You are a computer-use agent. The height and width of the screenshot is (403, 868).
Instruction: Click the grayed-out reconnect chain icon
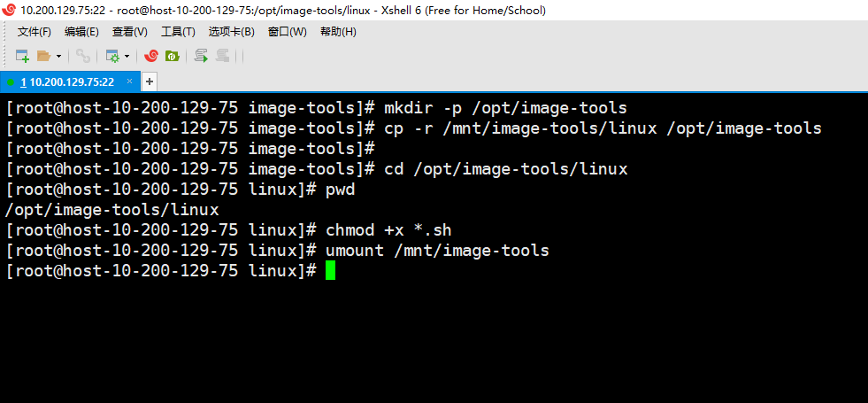83,56
